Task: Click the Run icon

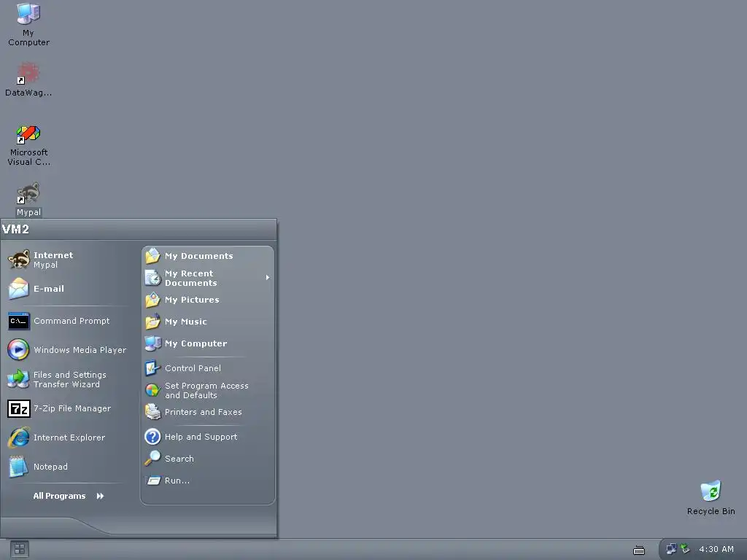Action: 152,481
